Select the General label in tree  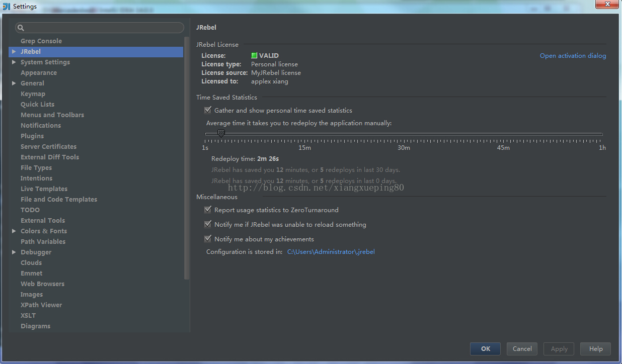tap(32, 83)
